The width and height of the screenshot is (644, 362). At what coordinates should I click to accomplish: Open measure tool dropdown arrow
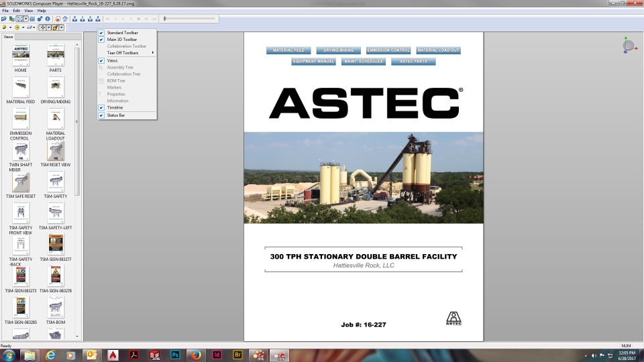pos(62,27)
